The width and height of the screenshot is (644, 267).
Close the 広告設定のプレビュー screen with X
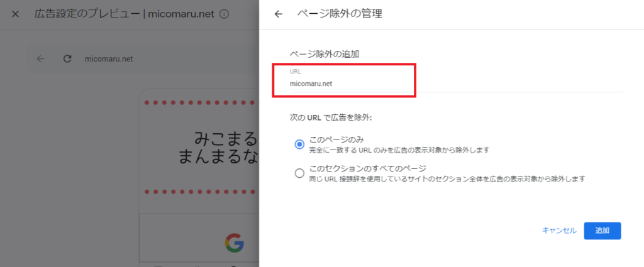click(x=15, y=14)
